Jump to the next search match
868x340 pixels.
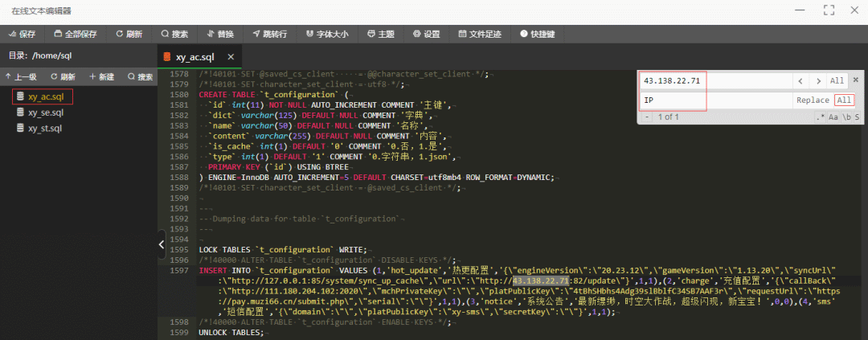(x=817, y=81)
